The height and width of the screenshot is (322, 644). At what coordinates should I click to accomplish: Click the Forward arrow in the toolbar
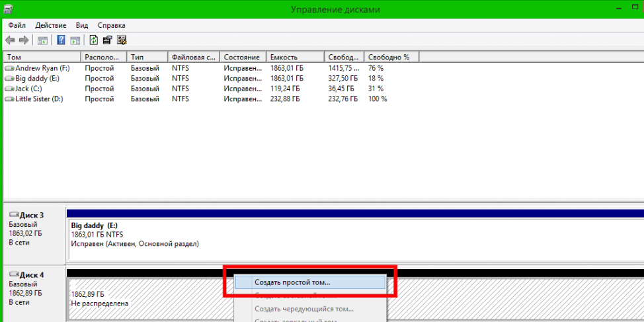(x=23, y=40)
